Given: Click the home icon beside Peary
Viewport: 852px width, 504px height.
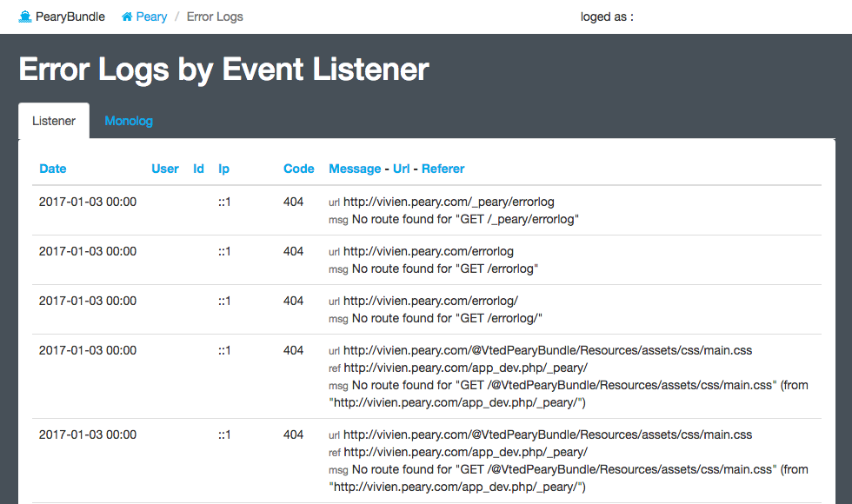Looking at the screenshot, I should pyautogui.click(x=128, y=17).
